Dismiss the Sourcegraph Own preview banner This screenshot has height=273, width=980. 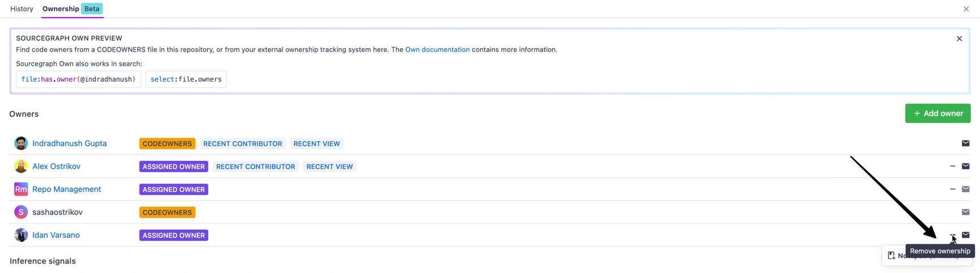tap(959, 39)
